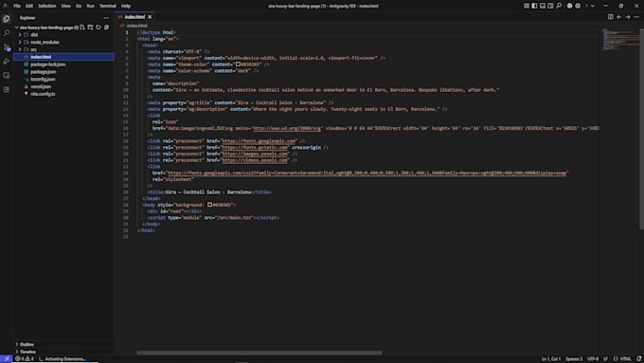
Task: Follow the fonts.googleapis.com preconnect link
Action: point(259,141)
